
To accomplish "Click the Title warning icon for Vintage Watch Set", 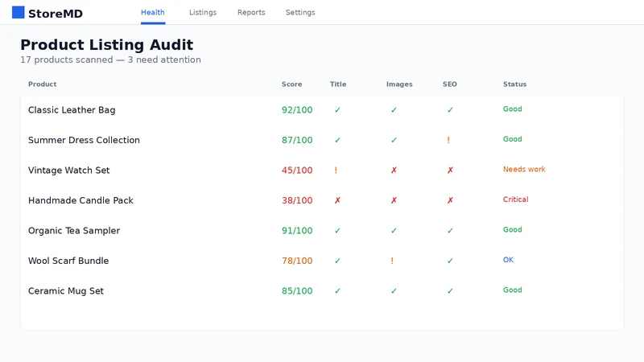I will [336, 171].
